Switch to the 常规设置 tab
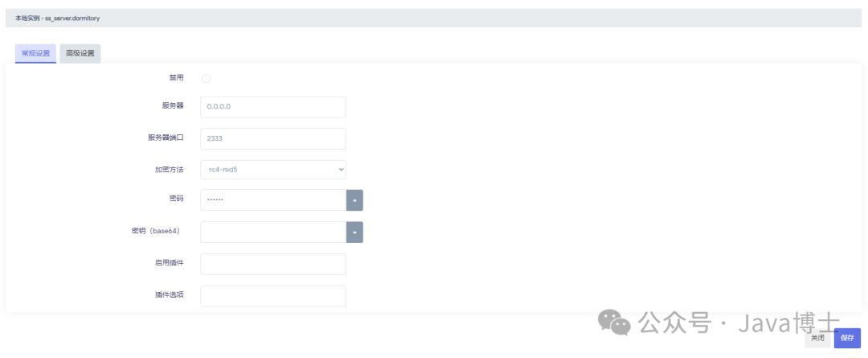 click(35, 53)
